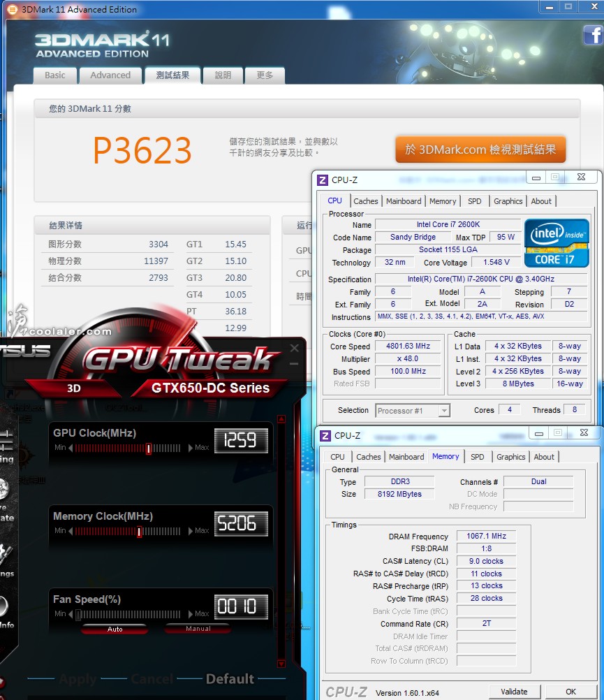Viewport: 604px width, 700px height.
Task: Click the GT1 result 15.45
Action: [235, 245]
